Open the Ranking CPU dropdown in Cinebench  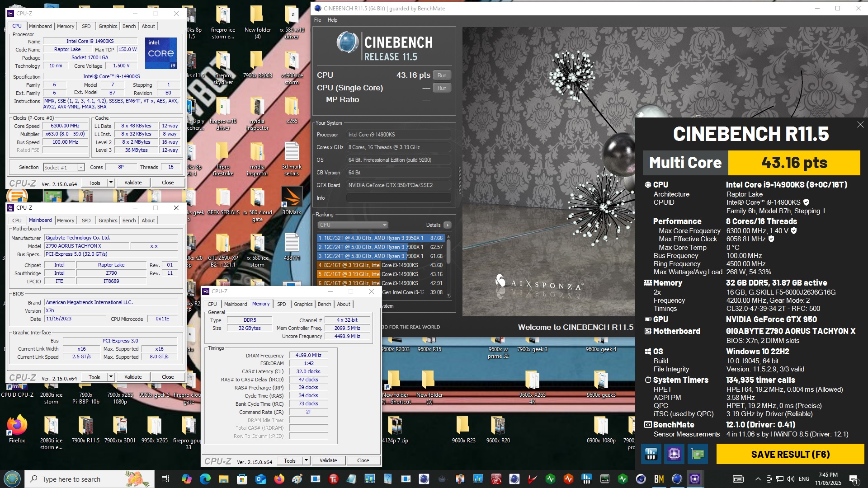coord(353,225)
